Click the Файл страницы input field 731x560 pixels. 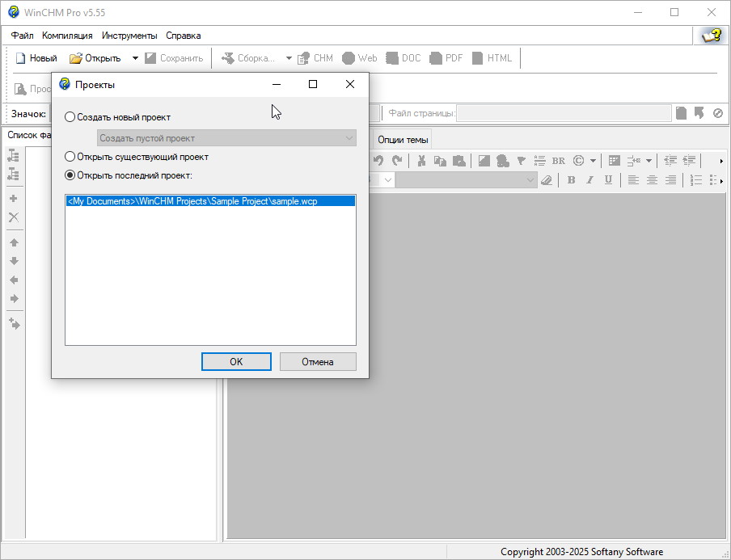(x=564, y=113)
